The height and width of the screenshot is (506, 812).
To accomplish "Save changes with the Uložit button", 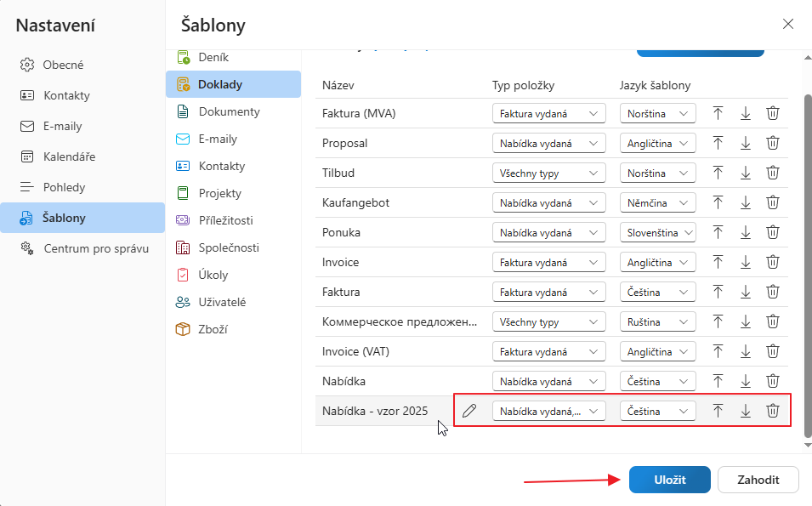I will click(669, 479).
